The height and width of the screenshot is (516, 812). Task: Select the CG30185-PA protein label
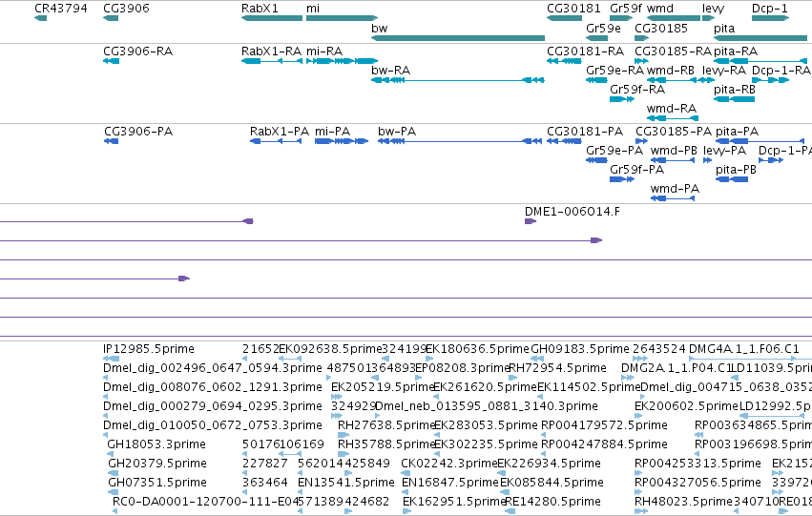click(x=674, y=132)
